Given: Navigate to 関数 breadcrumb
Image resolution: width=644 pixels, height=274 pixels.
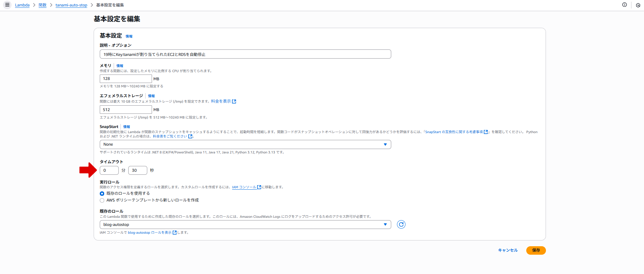Looking at the screenshot, I should click(42, 5).
